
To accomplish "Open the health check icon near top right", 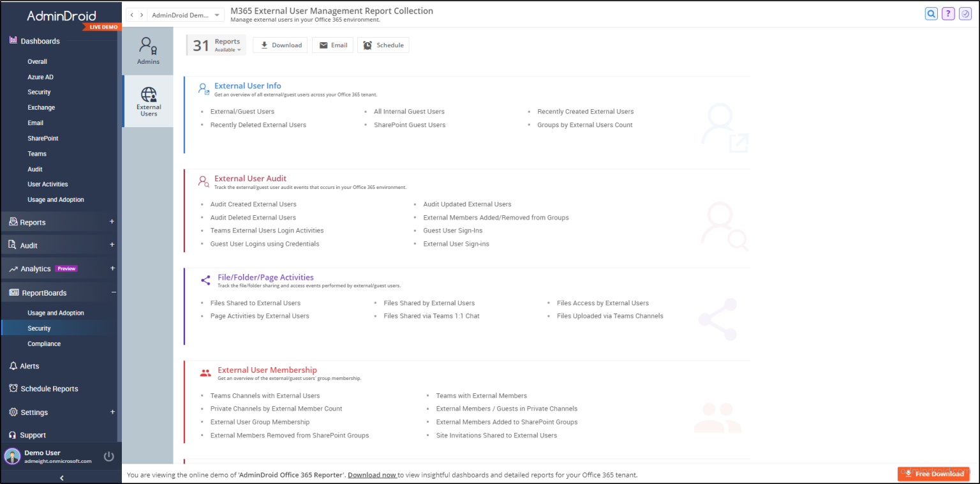I will tap(965, 13).
